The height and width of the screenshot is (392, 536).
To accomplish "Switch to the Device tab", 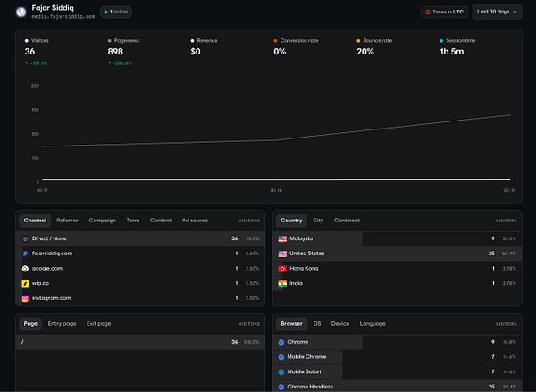I will click(340, 324).
